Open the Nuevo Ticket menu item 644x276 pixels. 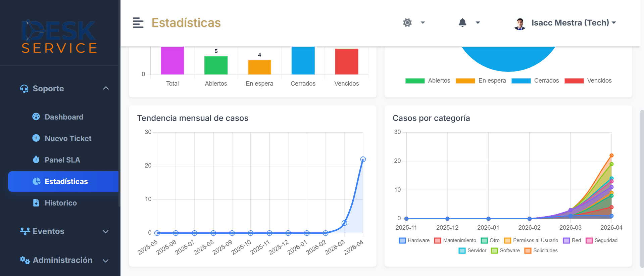[x=63, y=138]
